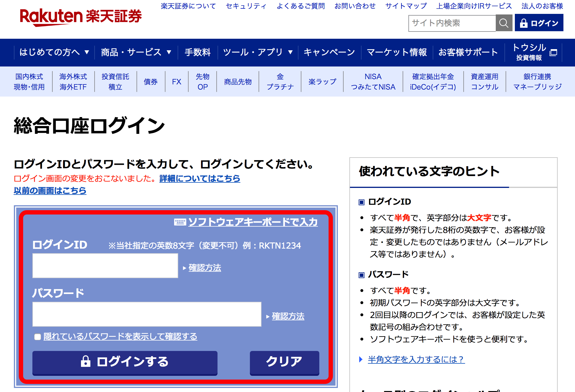Click the top header ログイン button
Viewport: 575px width, 392px height.
click(x=539, y=23)
